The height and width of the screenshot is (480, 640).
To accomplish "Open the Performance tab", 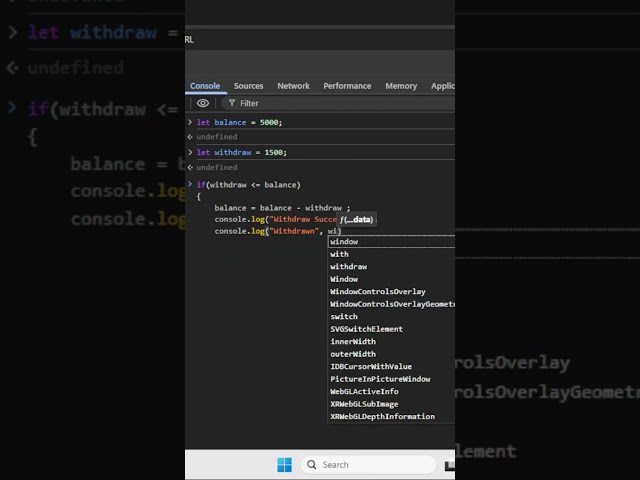I will [x=347, y=86].
